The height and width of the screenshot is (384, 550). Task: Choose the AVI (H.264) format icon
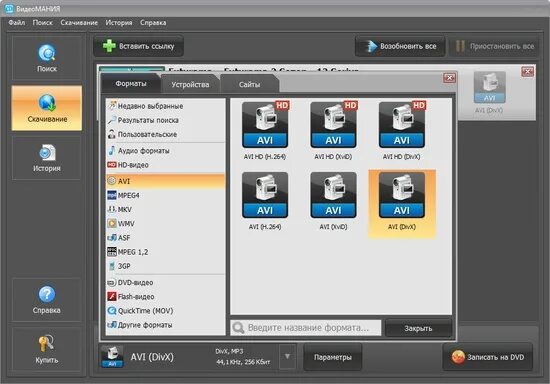click(x=265, y=195)
